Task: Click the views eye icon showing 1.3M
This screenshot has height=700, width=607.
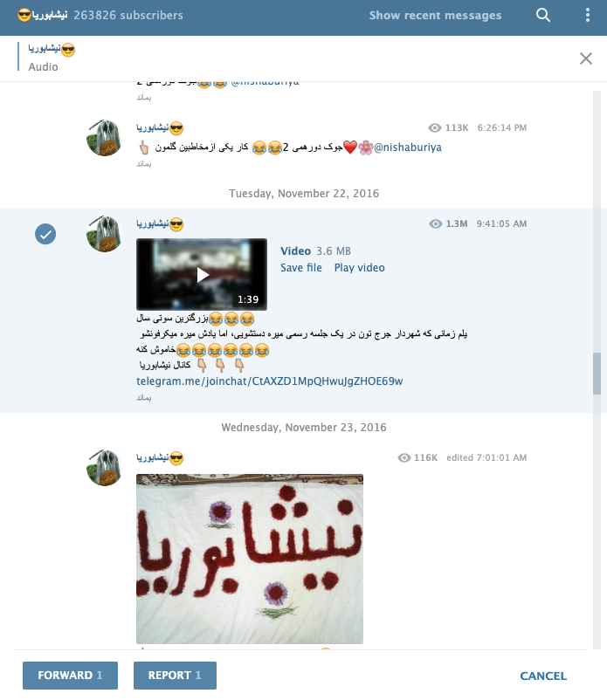Action: (435, 223)
